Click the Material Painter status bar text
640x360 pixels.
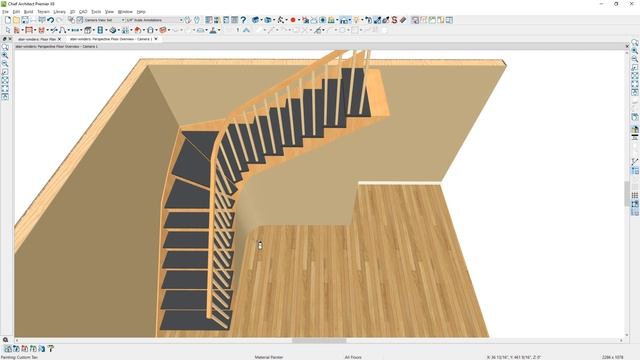(x=269, y=357)
